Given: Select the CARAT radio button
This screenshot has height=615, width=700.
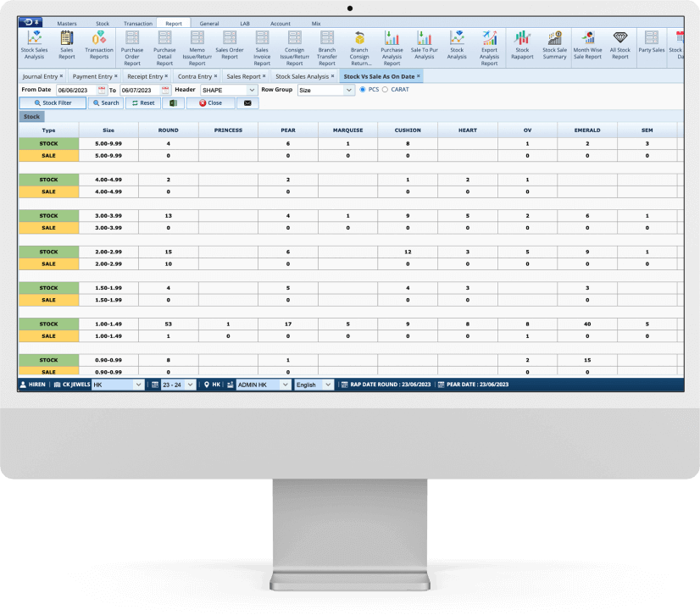Looking at the screenshot, I should click(386, 89).
